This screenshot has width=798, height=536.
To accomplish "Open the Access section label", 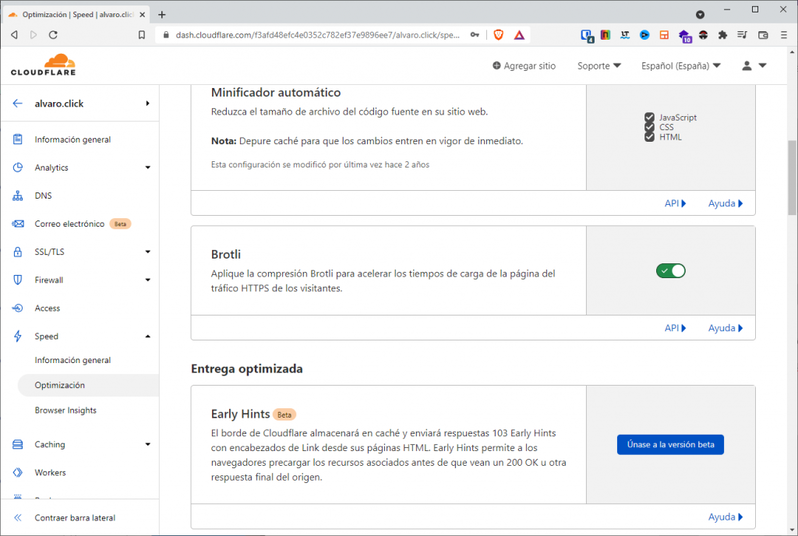I will pos(47,308).
